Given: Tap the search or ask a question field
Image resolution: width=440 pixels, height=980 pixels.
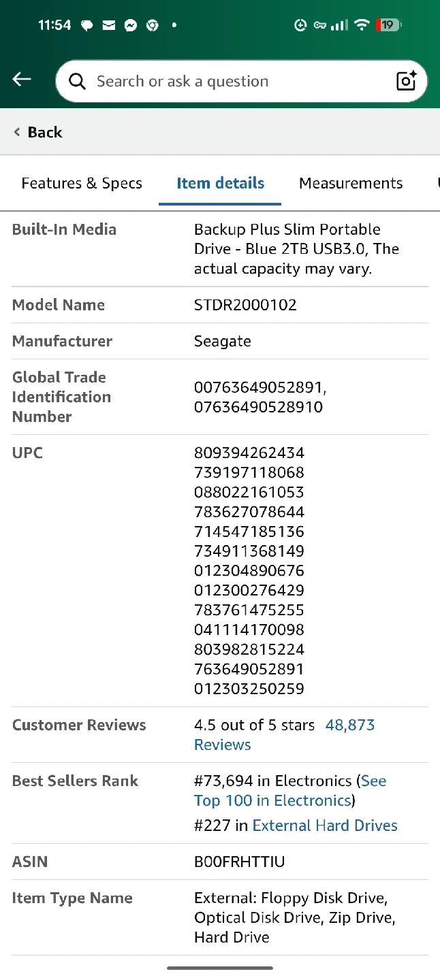Looking at the screenshot, I should (232, 82).
